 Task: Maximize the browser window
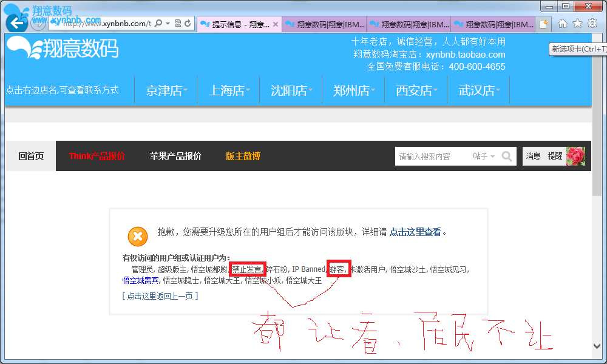tap(566, 6)
